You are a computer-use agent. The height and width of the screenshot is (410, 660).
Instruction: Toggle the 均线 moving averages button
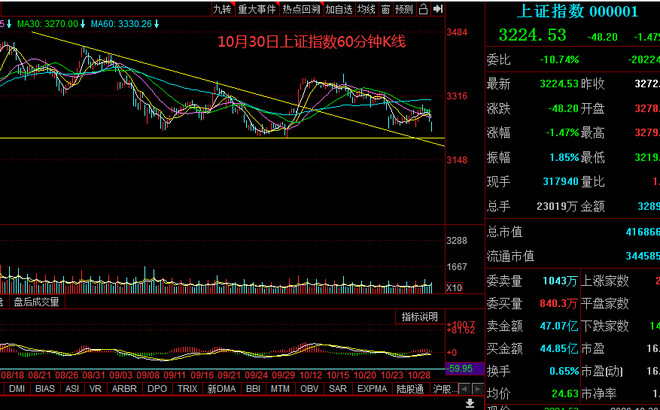point(366,9)
